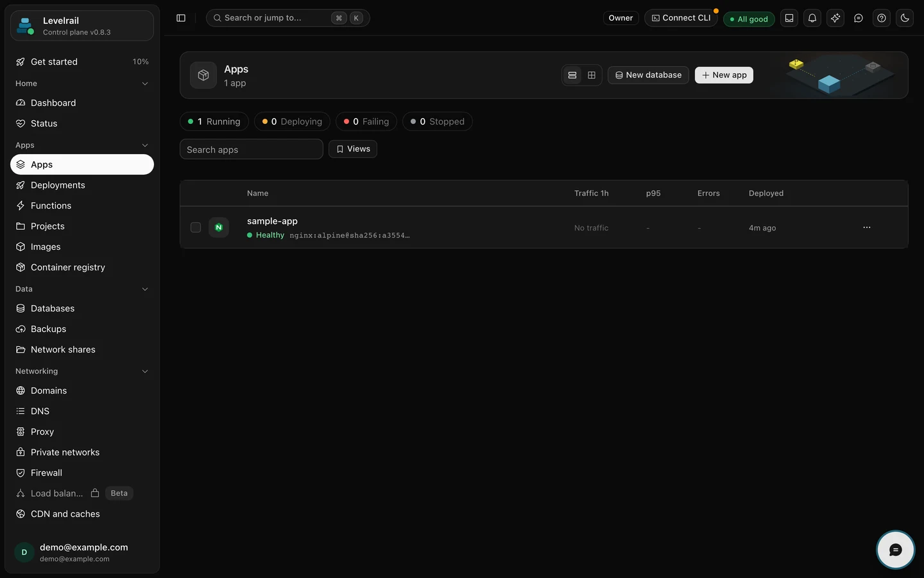Image resolution: width=924 pixels, height=578 pixels.
Task: Open the notifications bell
Action: coord(812,18)
